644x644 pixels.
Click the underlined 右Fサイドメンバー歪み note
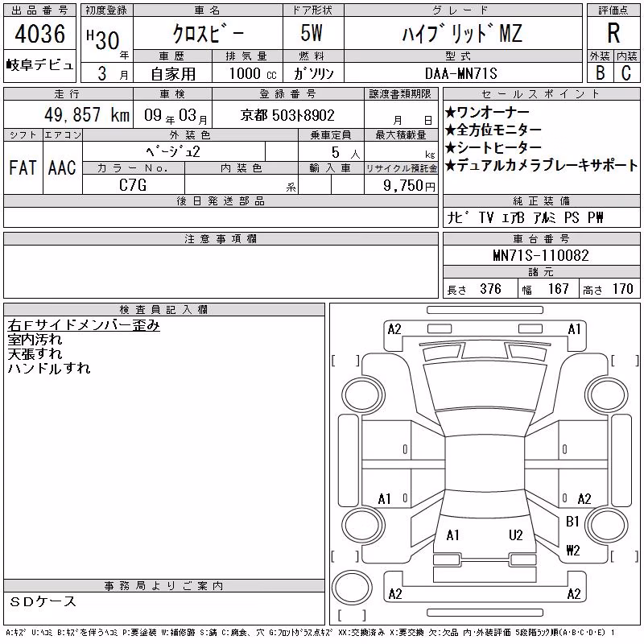point(84,325)
